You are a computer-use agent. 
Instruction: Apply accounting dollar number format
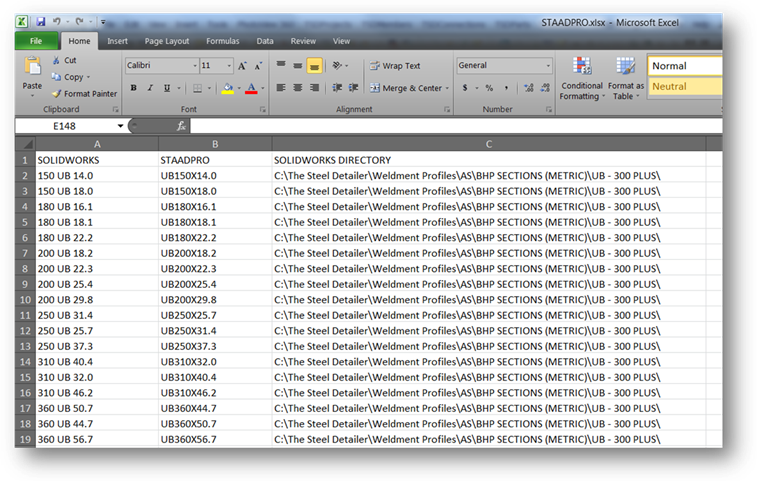pyautogui.click(x=465, y=88)
